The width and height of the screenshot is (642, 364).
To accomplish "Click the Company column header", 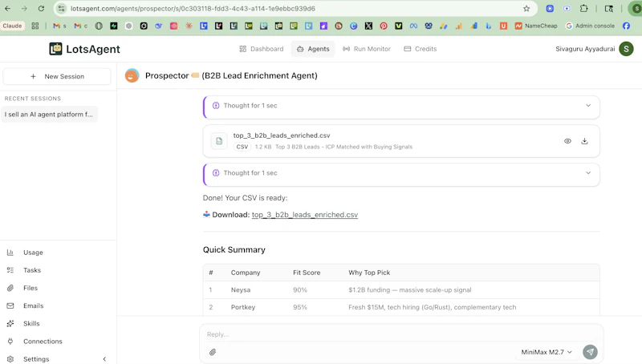I will [x=246, y=273].
